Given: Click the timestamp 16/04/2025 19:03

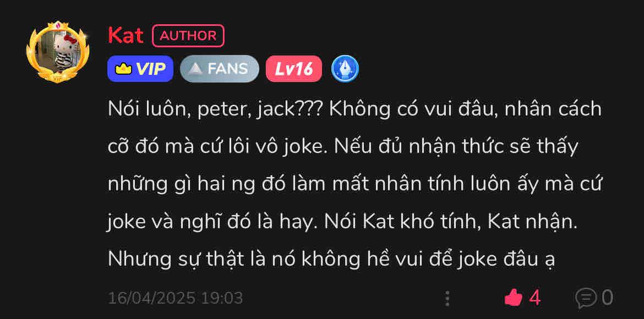Looking at the screenshot, I should [x=176, y=298].
